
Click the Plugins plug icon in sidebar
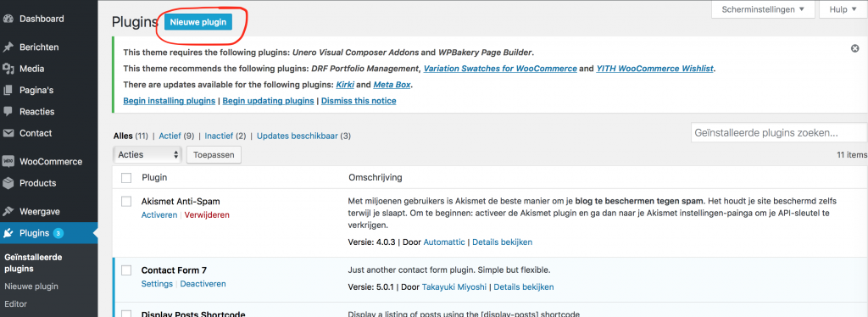tap(8, 233)
